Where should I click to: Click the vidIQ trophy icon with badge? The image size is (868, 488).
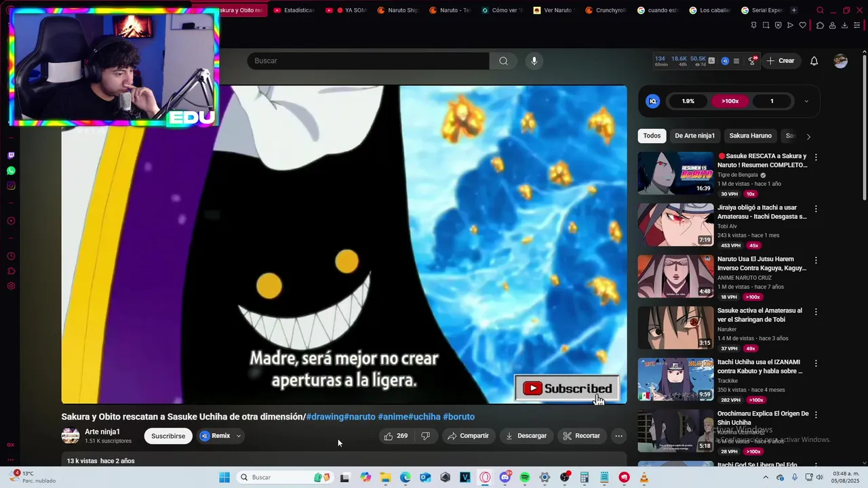pyautogui.click(x=752, y=61)
